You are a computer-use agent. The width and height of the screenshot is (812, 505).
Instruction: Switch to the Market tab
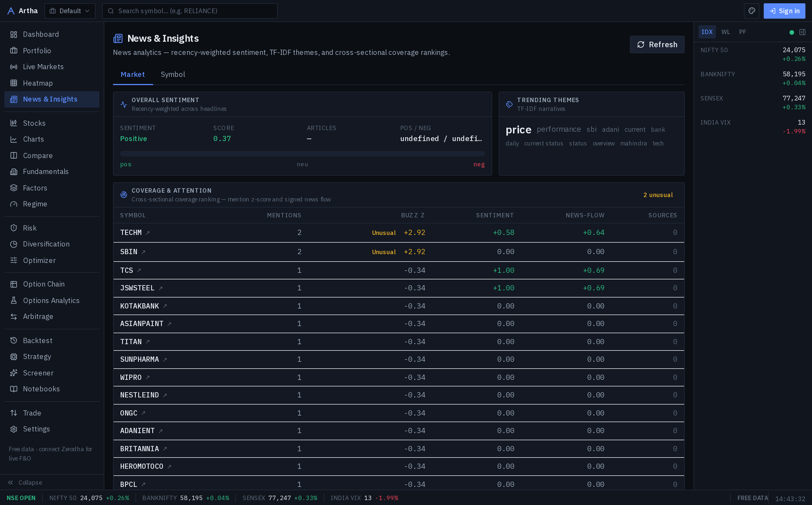133,74
